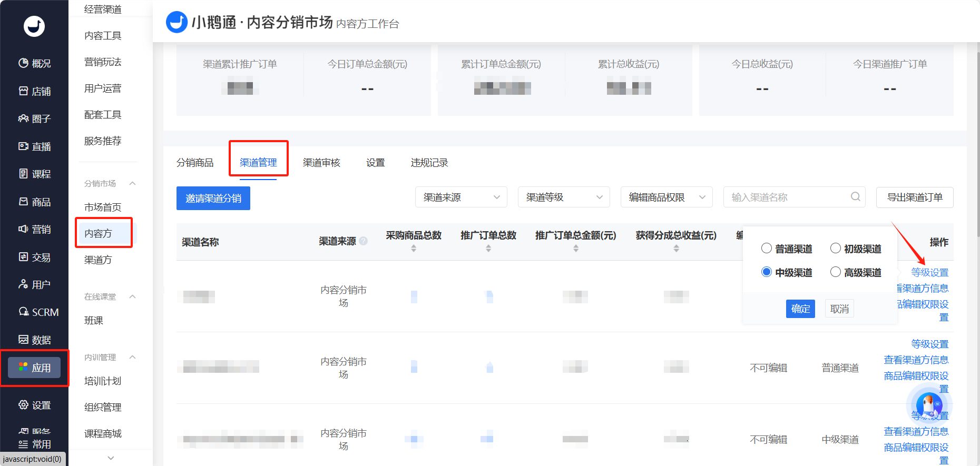This screenshot has height=466, width=980.
Task: Select 渠道方 in the 分销市场 menu
Action: point(98,260)
